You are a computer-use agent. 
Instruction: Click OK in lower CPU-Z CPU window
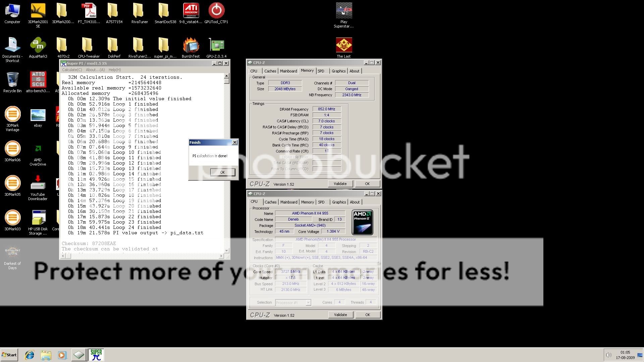click(x=368, y=315)
